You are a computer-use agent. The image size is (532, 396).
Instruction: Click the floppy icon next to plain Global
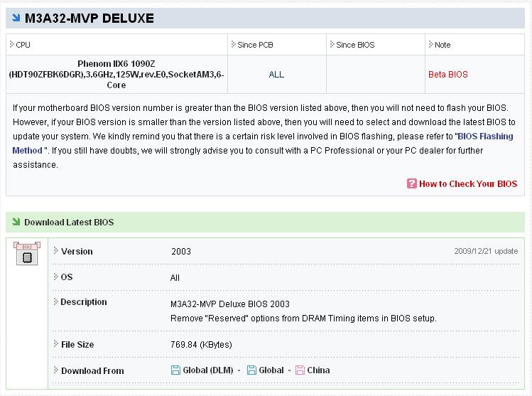click(251, 370)
